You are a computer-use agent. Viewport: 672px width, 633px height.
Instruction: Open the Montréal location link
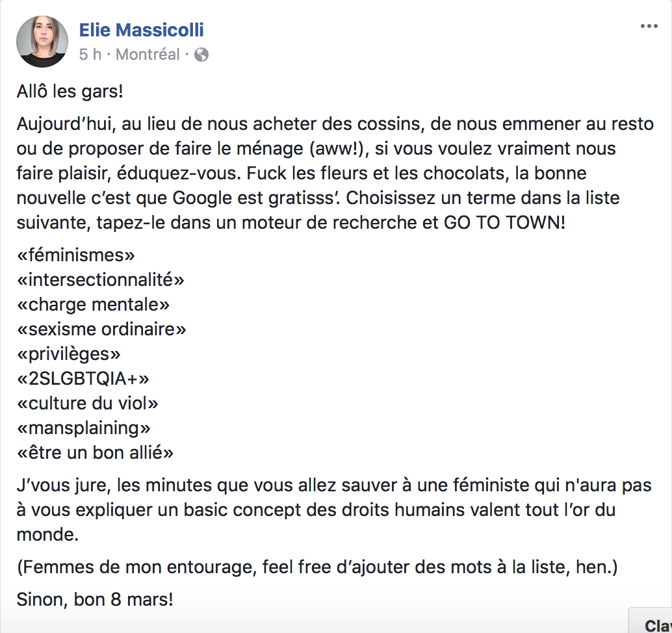coord(148,55)
